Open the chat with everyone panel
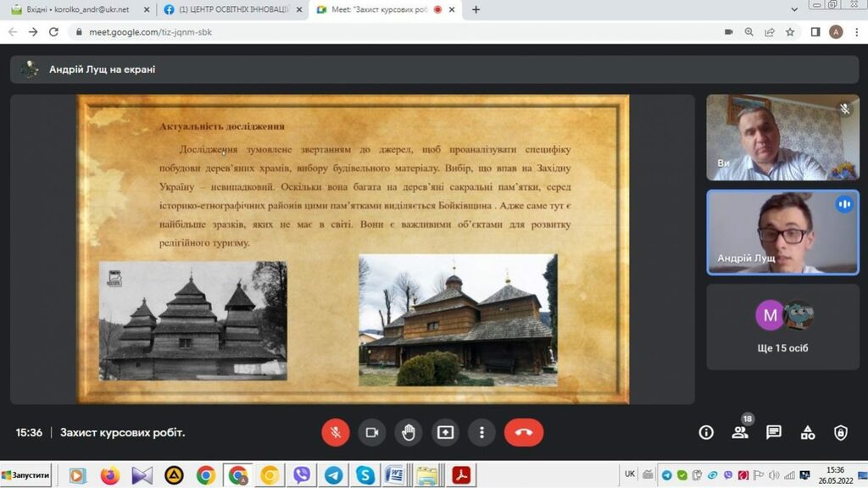 point(773,432)
